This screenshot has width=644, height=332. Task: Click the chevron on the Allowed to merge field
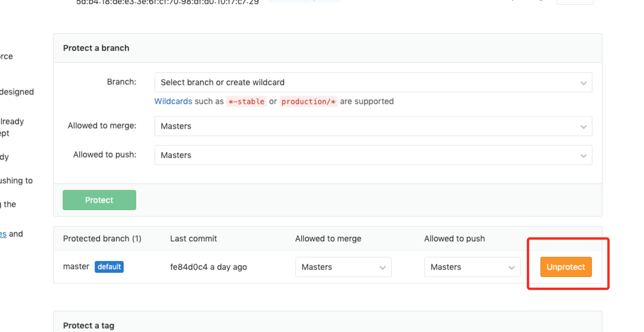pos(583,126)
